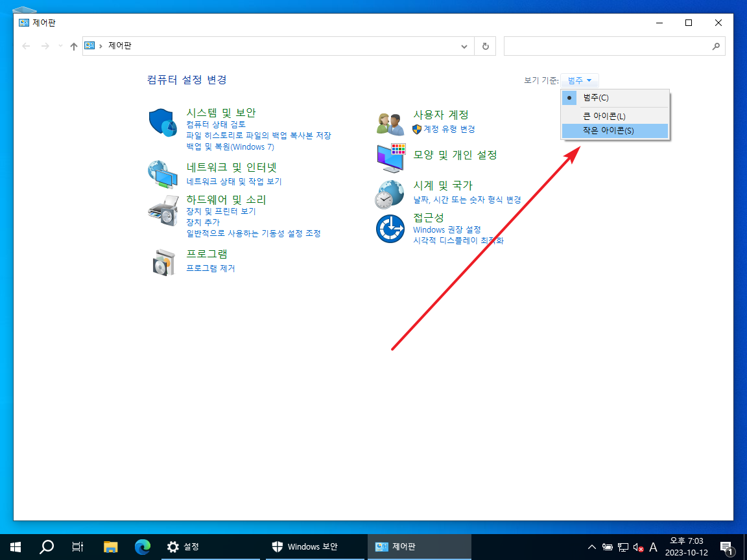Open the 모양 및 개인 설정 monitor icon
This screenshot has height=560, width=747.
point(390,158)
